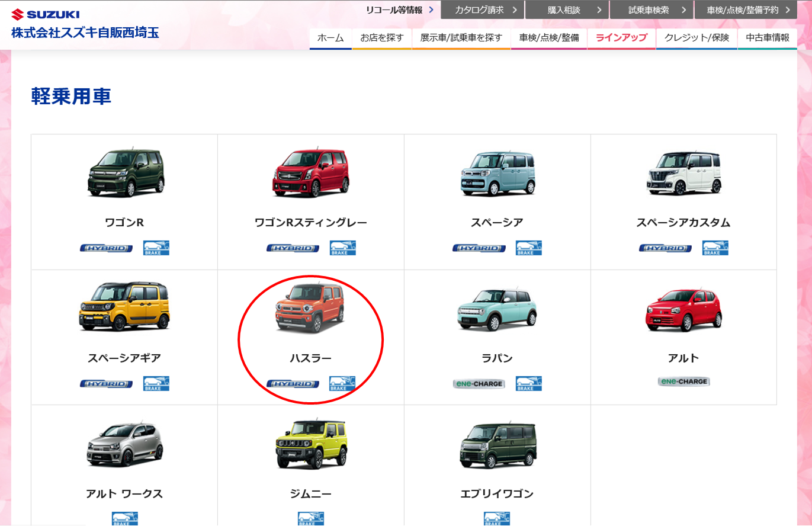Open the クレジット/保険 tab
Screen dimensions: 812x526
(697, 38)
